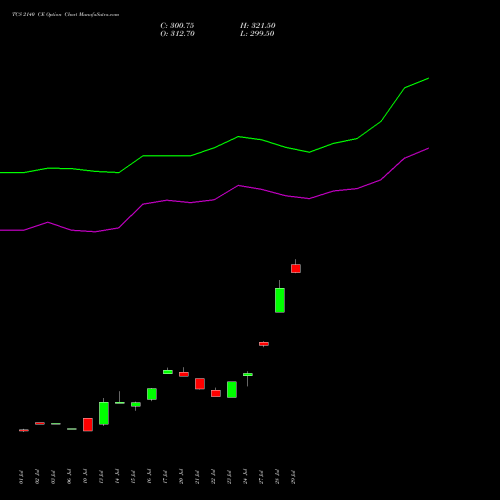This screenshot has height=500, width=500.
Task: Select the low value 'L: 299.50'
Action: tap(257, 34)
